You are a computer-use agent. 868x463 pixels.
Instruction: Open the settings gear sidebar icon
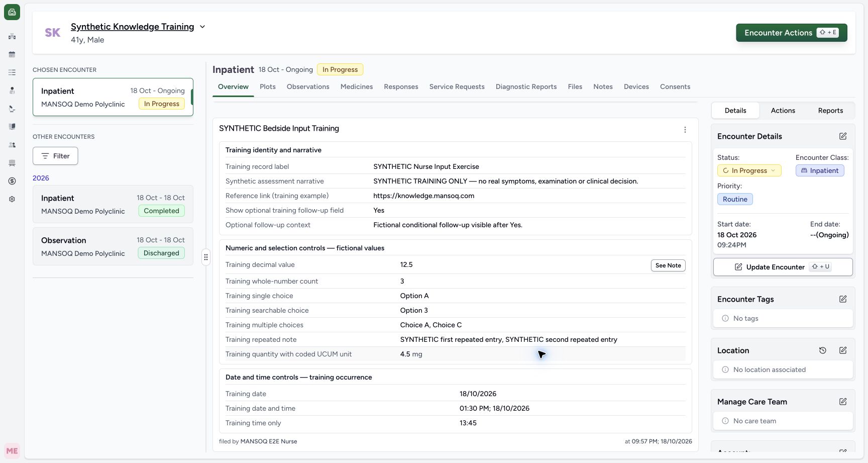(x=12, y=199)
